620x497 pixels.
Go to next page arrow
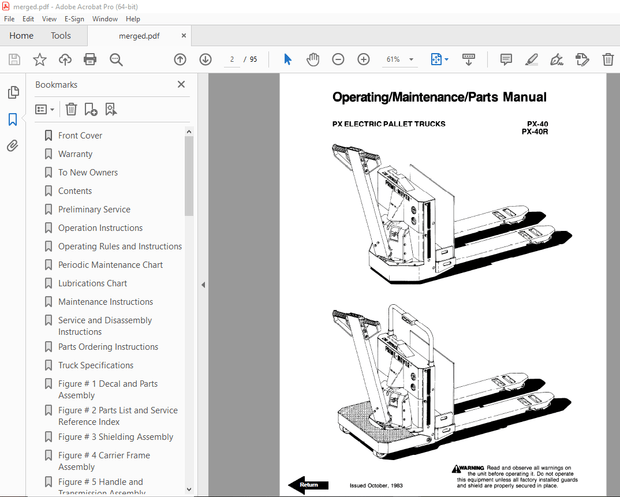tap(205, 60)
